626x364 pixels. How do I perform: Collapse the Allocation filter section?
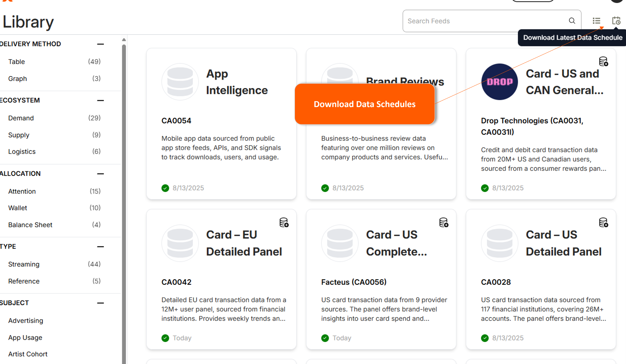coord(100,174)
